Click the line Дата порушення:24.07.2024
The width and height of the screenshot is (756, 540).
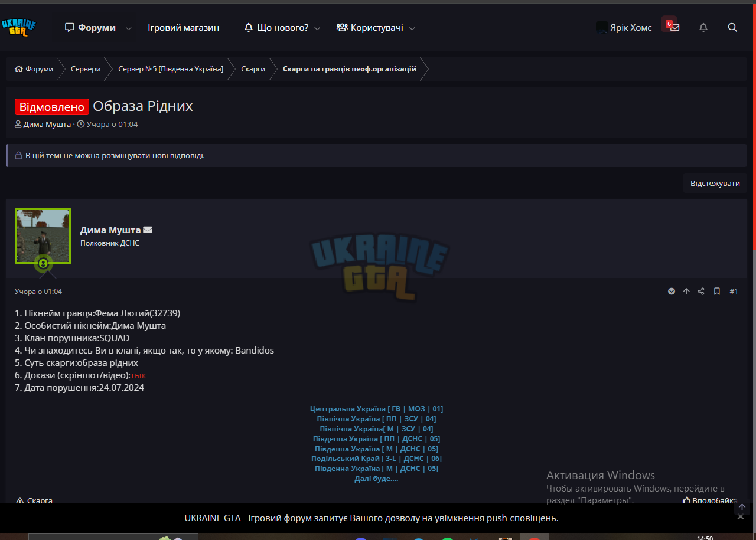(x=79, y=388)
